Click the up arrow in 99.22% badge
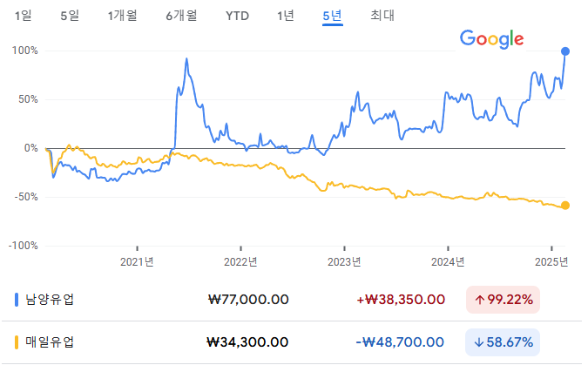The image size is (588, 372). tap(480, 300)
